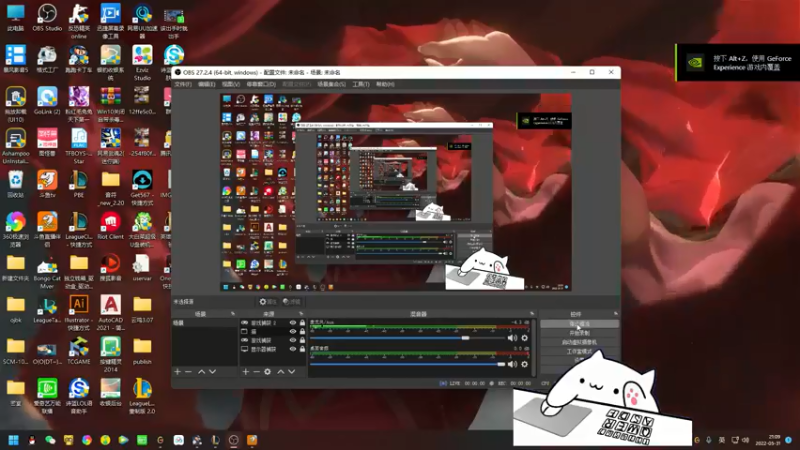Remove selected source with minus button
Screen dimensions: 800x450
pos(256,371)
